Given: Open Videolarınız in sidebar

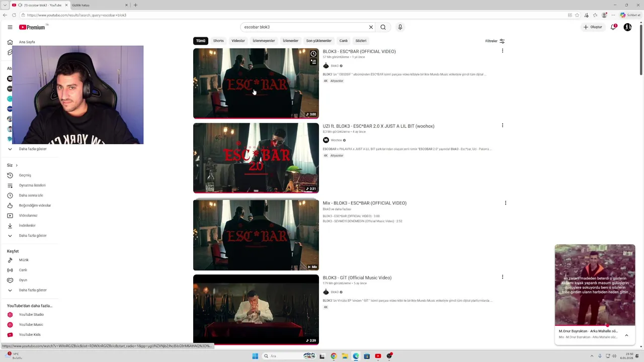Looking at the screenshot, I should (x=28, y=216).
